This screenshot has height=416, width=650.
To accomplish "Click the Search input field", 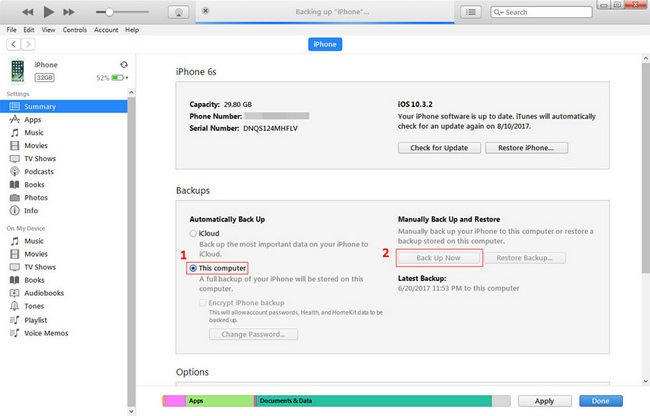I will point(541,12).
